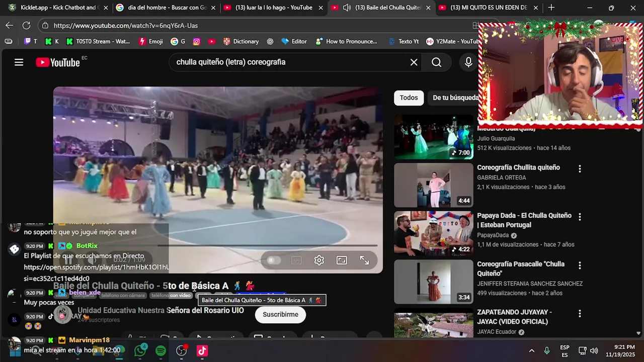The image size is (644, 362).
Task: Open 'Coreografía Chullita quiteño' thumbnail
Action: point(434,185)
